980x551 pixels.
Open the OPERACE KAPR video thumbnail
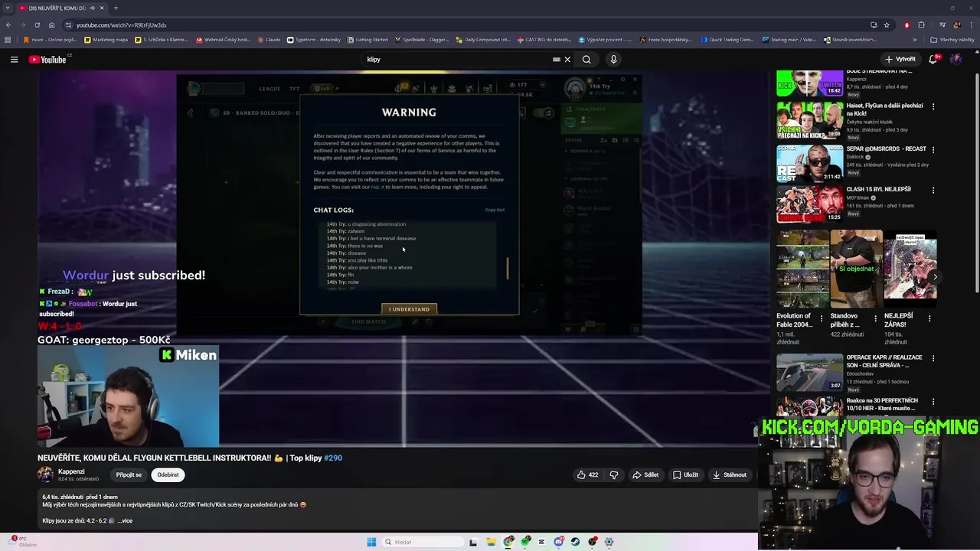pos(809,372)
